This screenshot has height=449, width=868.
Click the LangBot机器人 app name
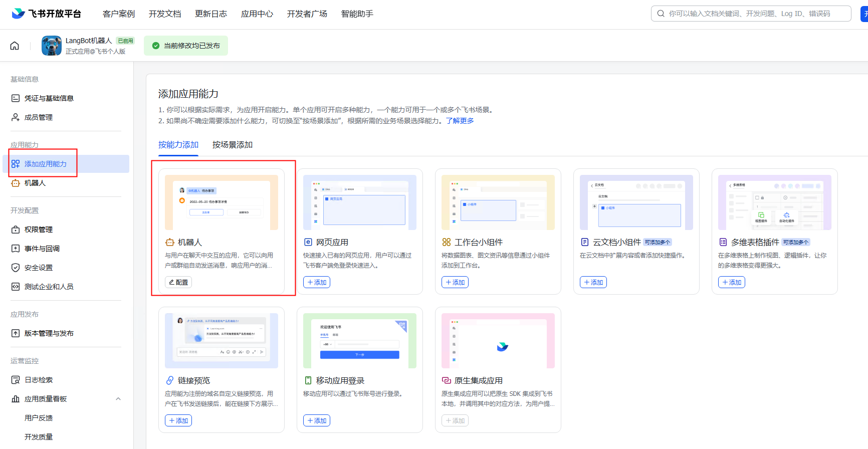(89, 41)
